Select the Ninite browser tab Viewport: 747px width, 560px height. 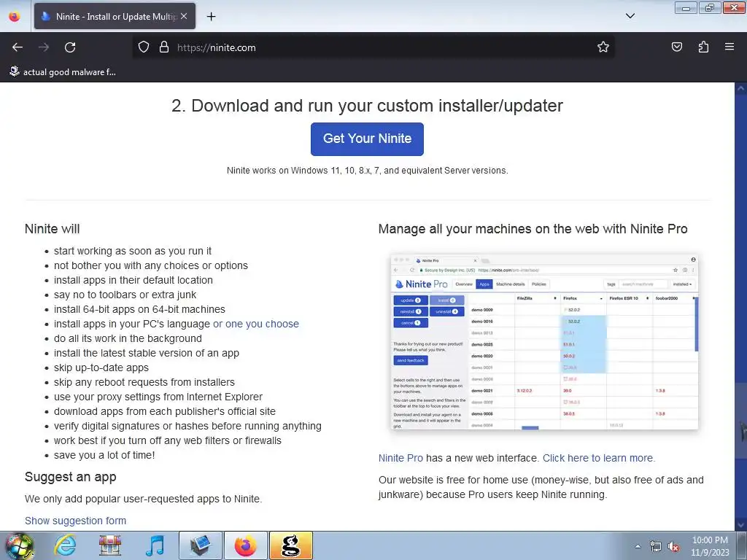[x=115, y=16]
